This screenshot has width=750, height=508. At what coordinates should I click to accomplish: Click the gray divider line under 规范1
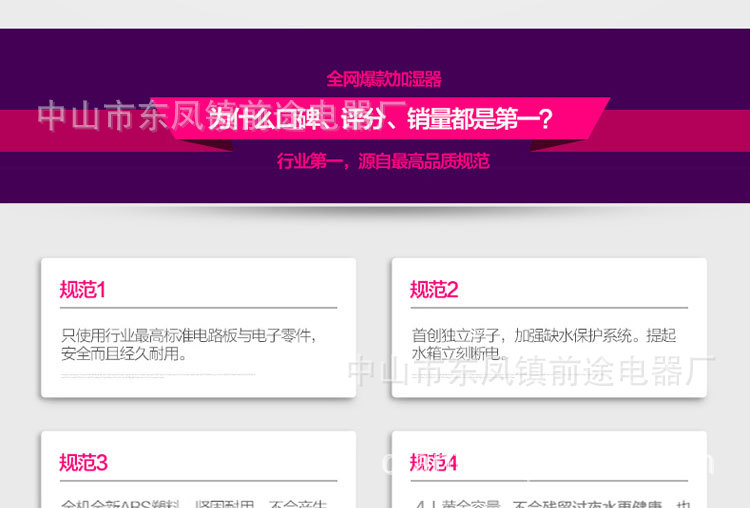click(198, 309)
